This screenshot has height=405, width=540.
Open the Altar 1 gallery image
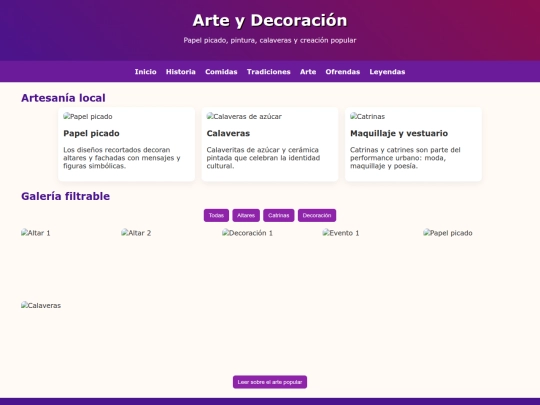[35, 233]
